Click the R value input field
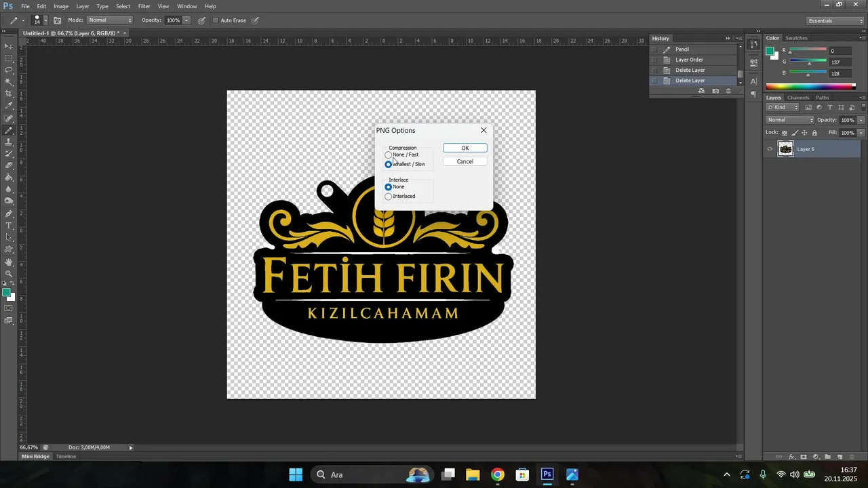Image resolution: width=868 pixels, height=488 pixels. click(840, 51)
